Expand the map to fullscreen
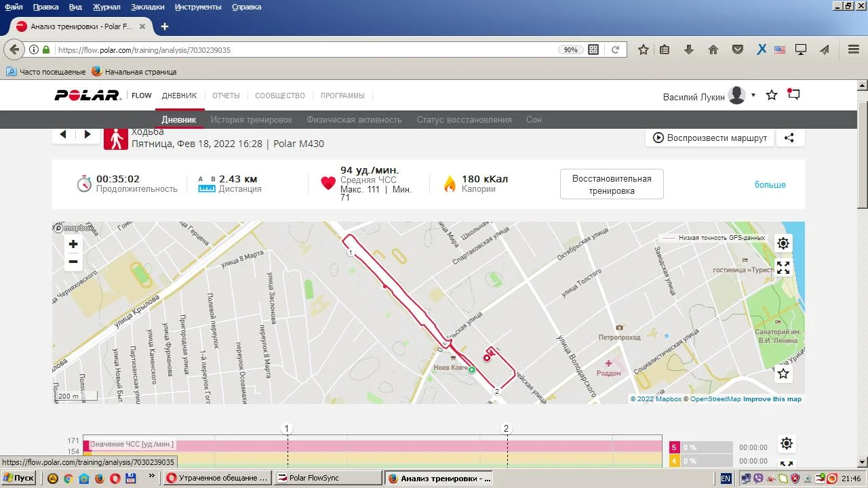 tap(783, 268)
